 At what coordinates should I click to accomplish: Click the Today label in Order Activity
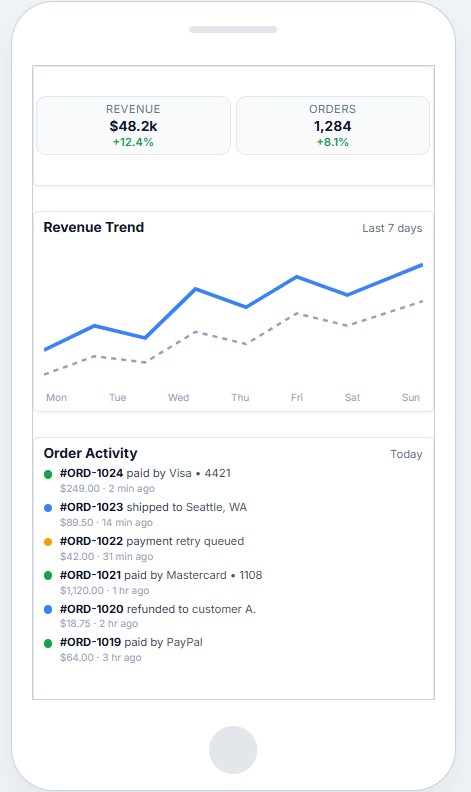pos(406,454)
